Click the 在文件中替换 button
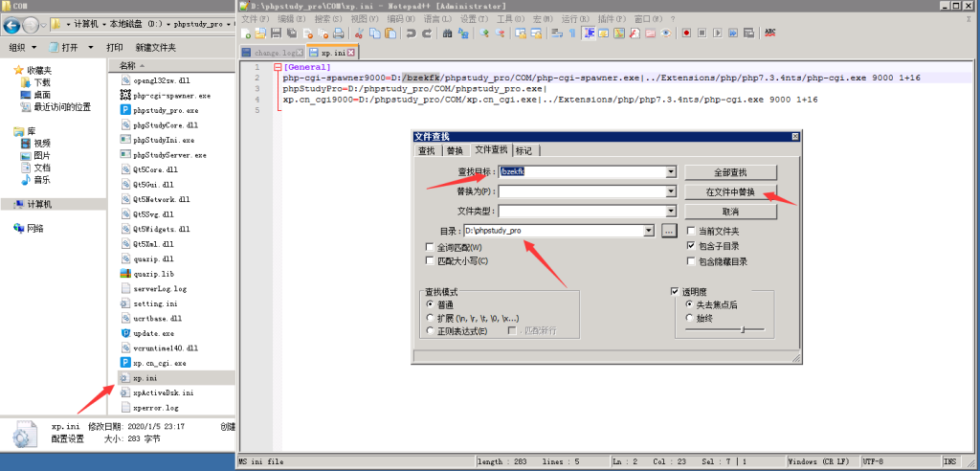Viewport: 980px width, 471px height. tap(729, 192)
